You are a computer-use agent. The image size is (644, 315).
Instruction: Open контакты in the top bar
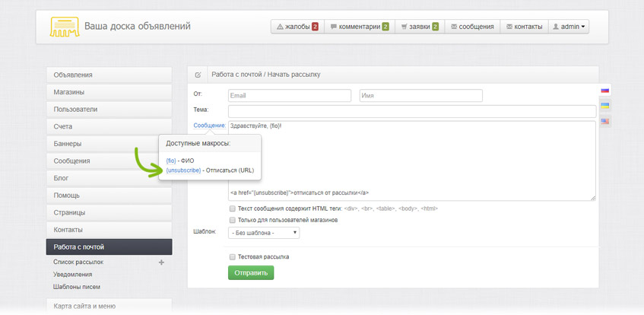pyautogui.click(x=524, y=27)
